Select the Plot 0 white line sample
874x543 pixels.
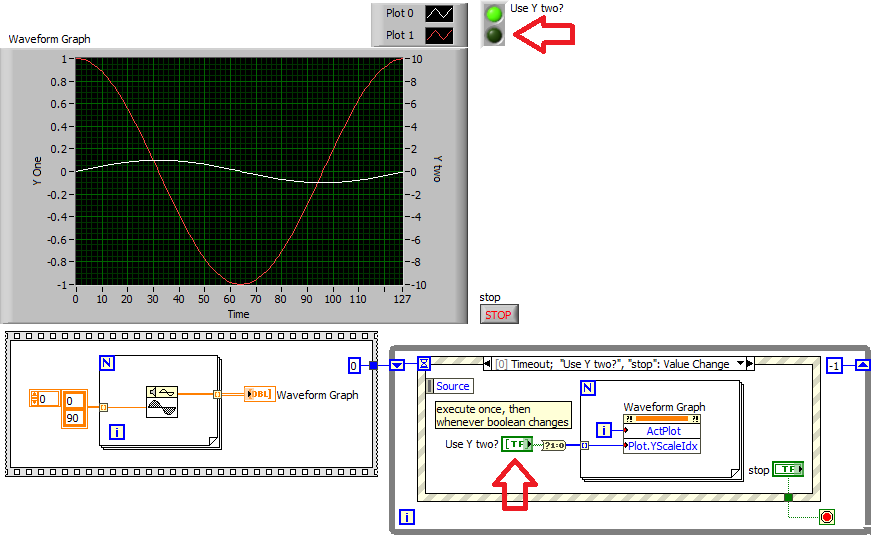[439, 13]
